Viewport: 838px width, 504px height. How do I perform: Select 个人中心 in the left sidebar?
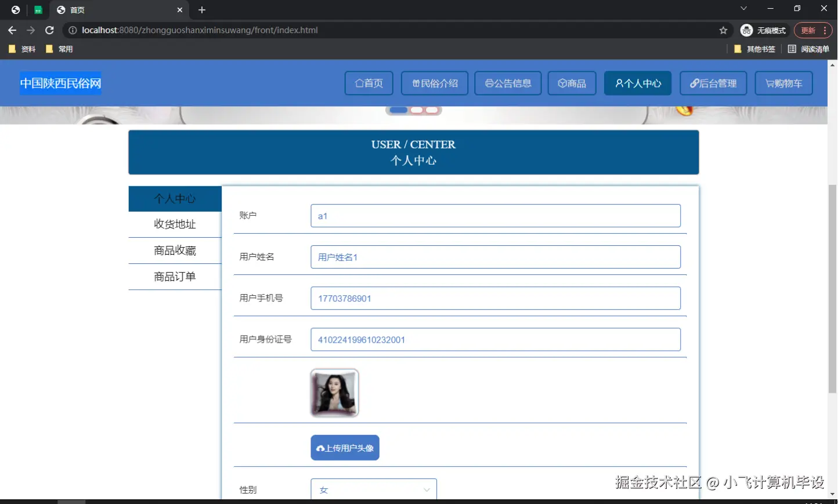tap(175, 198)
